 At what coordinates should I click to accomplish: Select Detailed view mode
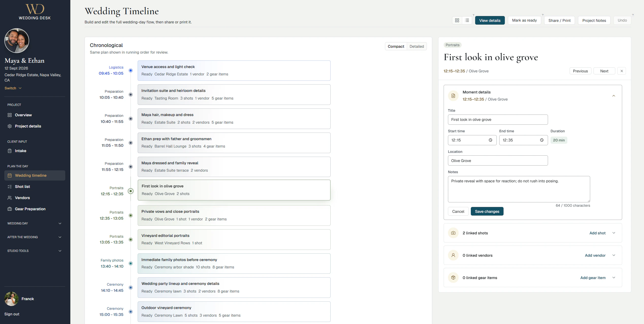point(417,46)
